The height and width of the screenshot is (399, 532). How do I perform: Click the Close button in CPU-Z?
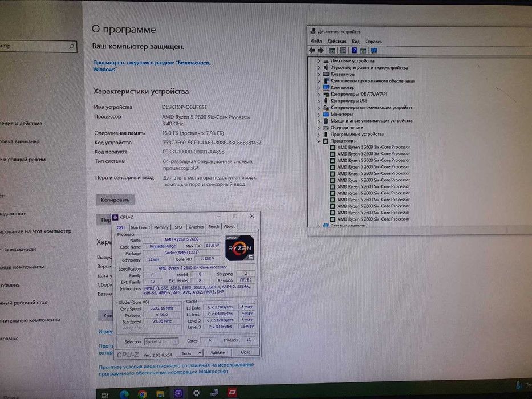pyautogui.click(x=246, y=352)
